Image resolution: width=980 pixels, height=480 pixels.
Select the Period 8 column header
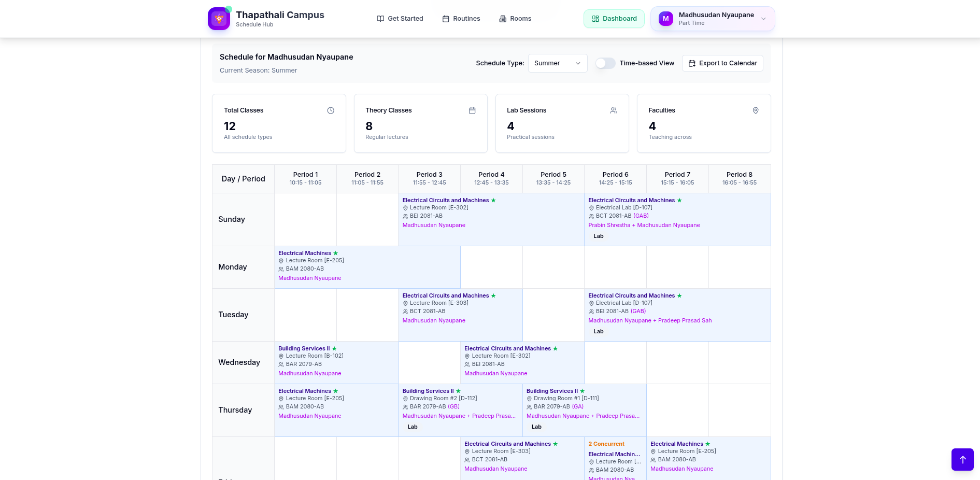coord(740,178)
